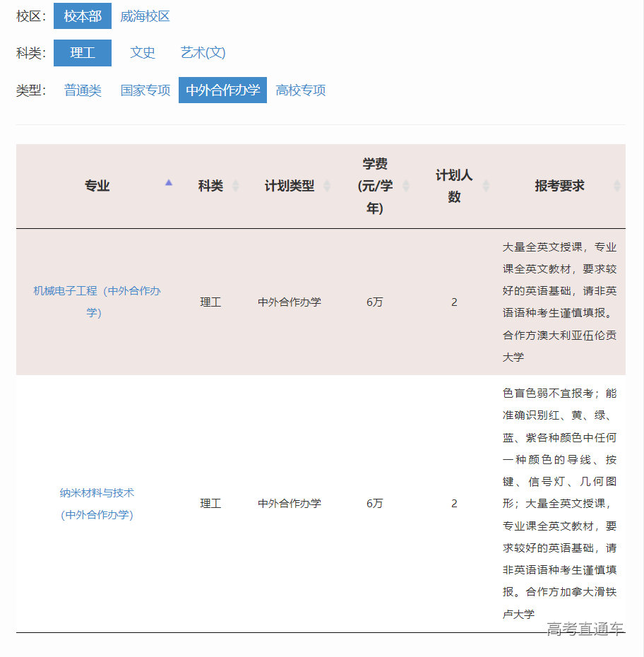This screenshot has height=657, width=644.
Task: Activate the 高校专项 type filter
Action: (299, 90)
